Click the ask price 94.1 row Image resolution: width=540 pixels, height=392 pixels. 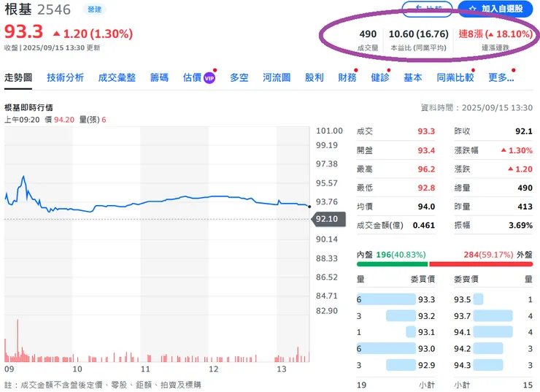click(493, 332)
